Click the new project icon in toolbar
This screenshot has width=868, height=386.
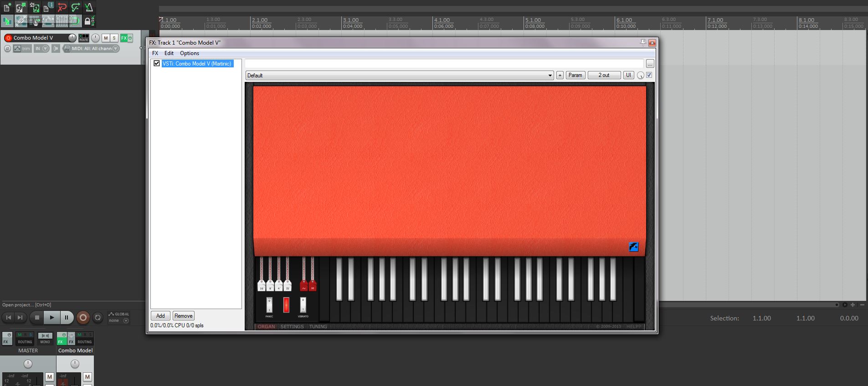(7, 7)
